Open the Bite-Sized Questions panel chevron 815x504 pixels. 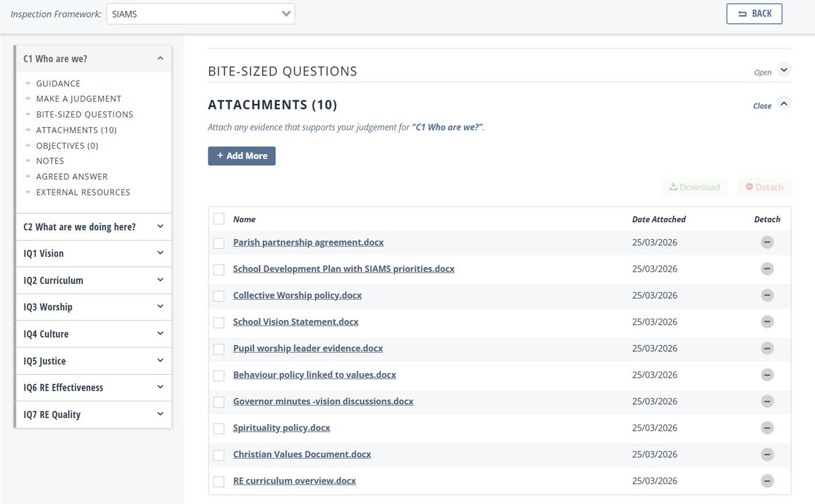point(784,69)
